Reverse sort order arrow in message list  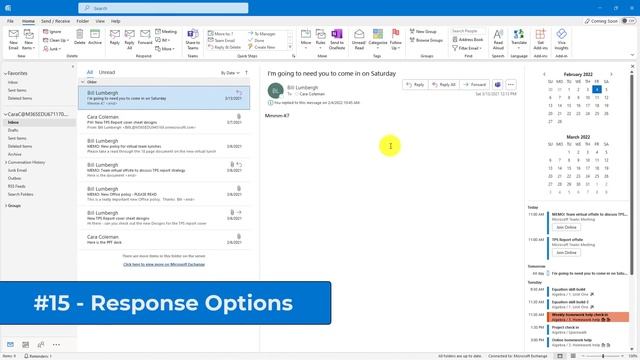[x=246, y=73]
